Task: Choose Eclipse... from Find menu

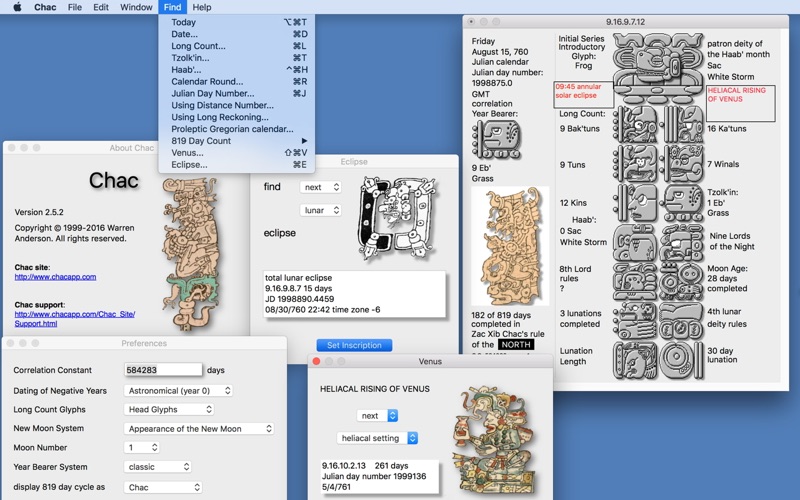Action: pyautogui.click(x=239, y=164)
